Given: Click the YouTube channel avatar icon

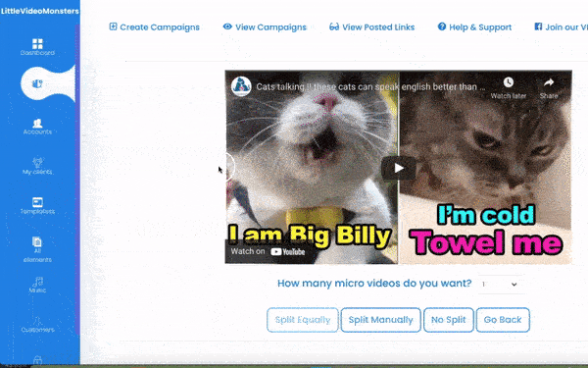Looking at the screenshot, I should [x=241, y=86].
